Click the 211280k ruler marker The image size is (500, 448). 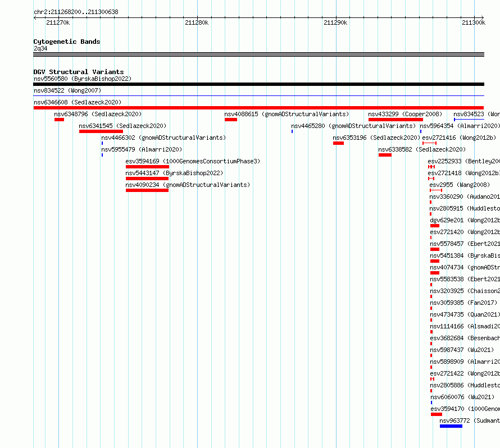pyautogui.click(x=197, y=22)
